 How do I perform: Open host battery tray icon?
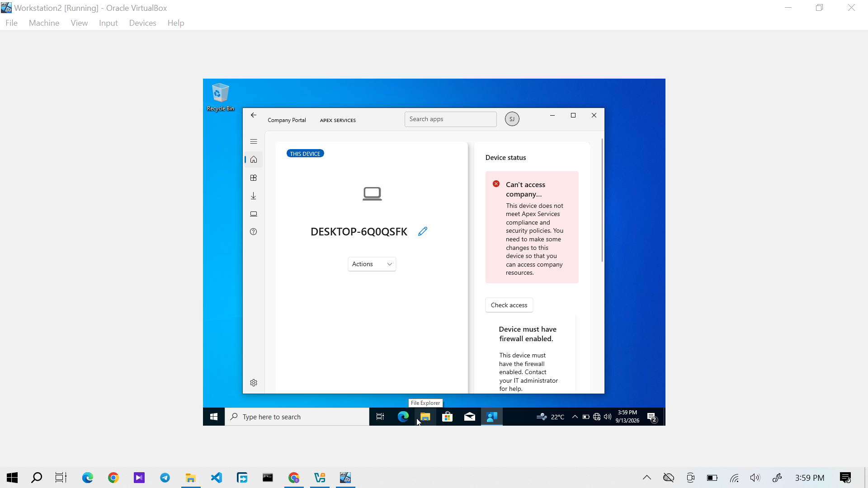pyautogui.click(x=712, y=478)
